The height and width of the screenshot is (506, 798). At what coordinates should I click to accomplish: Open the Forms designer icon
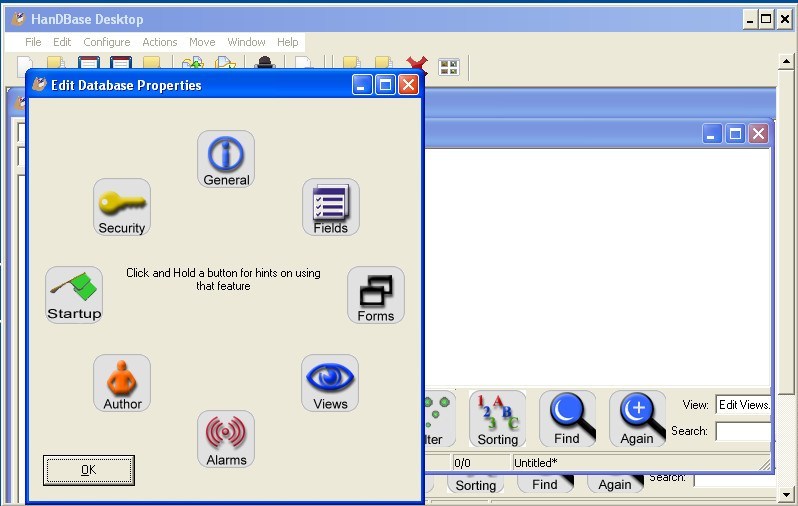coord(376,295)
